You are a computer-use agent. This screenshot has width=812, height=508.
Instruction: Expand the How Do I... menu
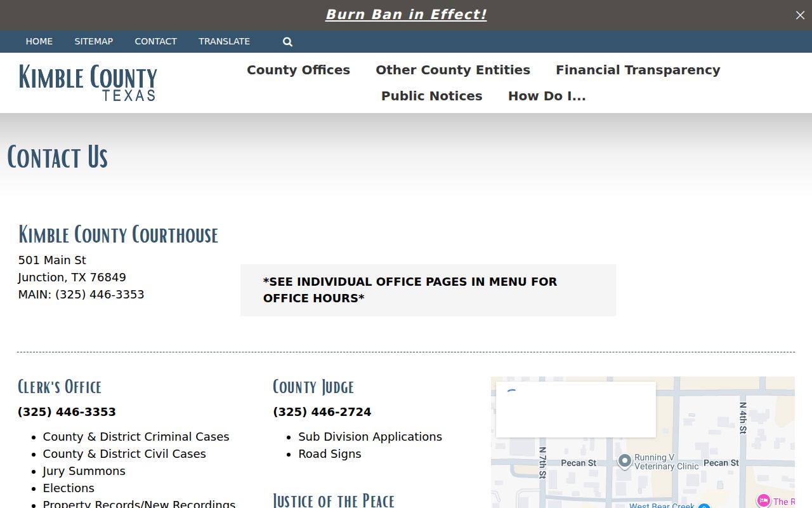point(547,96)
